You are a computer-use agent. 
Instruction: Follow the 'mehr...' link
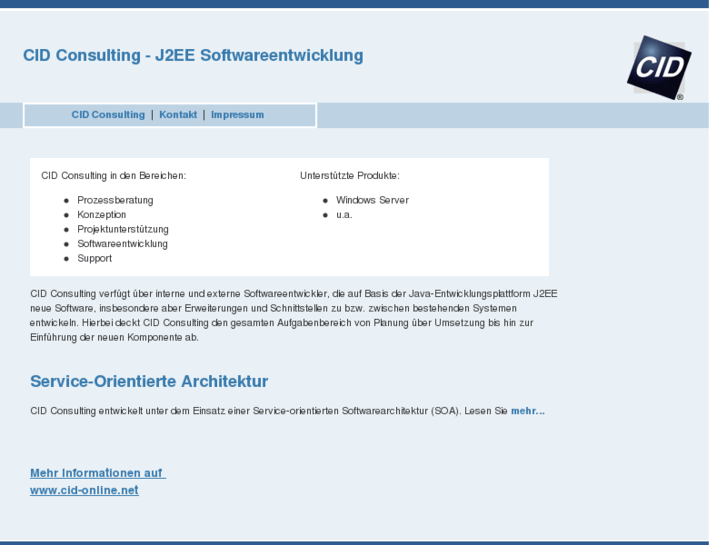[528, 411]
